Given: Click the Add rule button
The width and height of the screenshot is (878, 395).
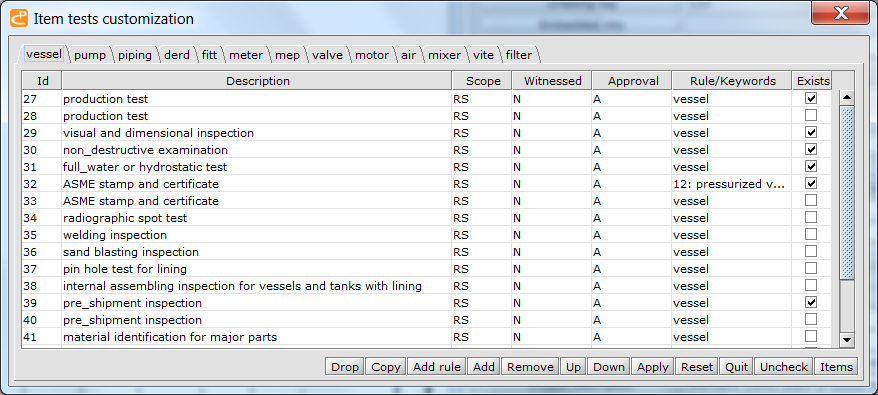Looking at the screenshot, I should click(x=437, y=367).
